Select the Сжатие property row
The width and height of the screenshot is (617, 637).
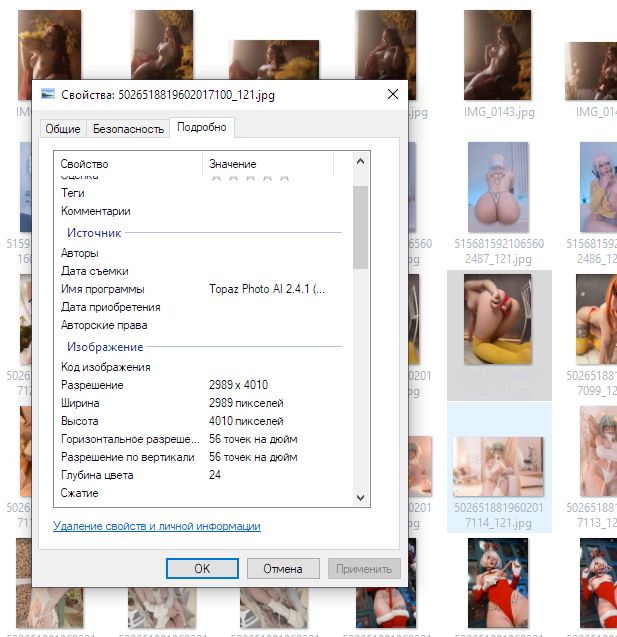(201, 493)
